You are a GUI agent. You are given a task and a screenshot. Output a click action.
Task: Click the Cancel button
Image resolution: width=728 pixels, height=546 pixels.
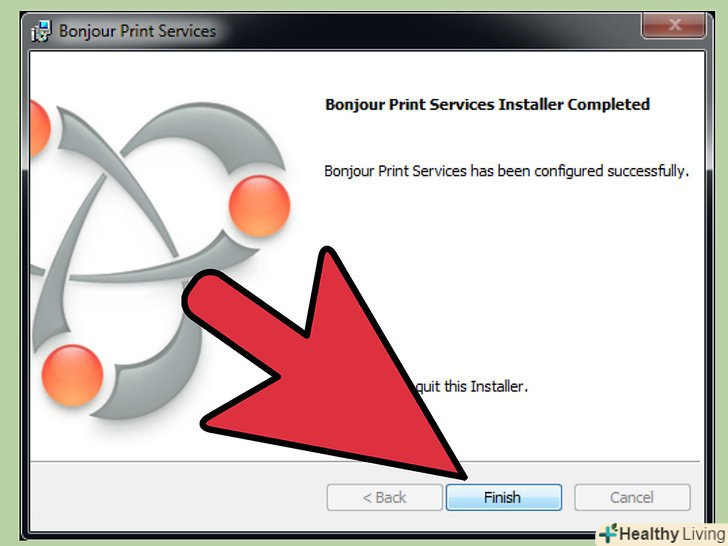coord(632,497)
